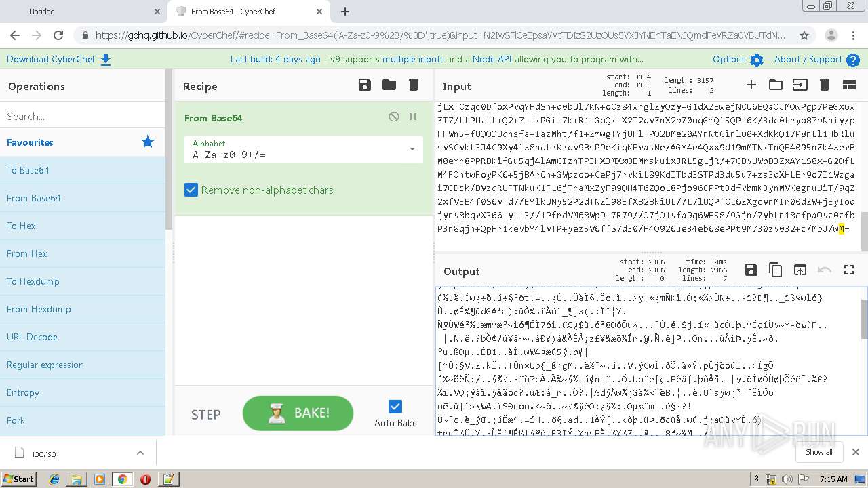This screenshot has height=488, width=868.
Task: Open ipc.jsp downloaded file
Action: pos(68,453)
